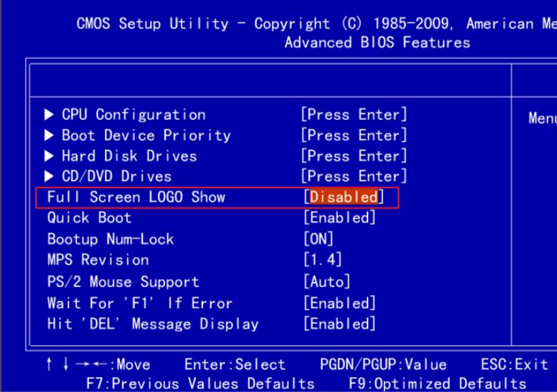Expand the Boot Device Priority arrow
The width and height of the screenshot is (557, 392).
tap(50, 135)
